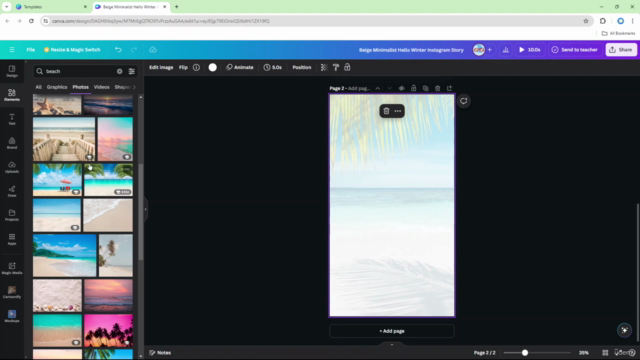Open the Apps panel in sidebar
The width and height of the screenshot is (640, 360).
click(x=12, y=239)
